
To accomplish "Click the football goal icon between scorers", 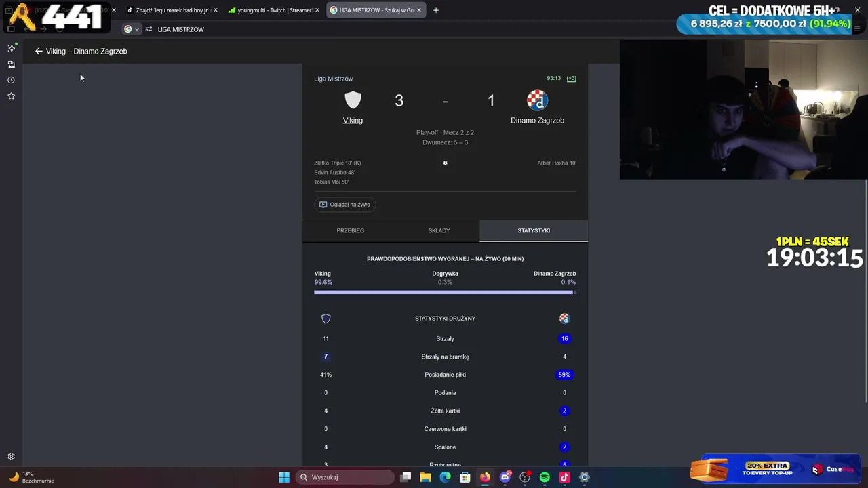I will click(445, 163).
